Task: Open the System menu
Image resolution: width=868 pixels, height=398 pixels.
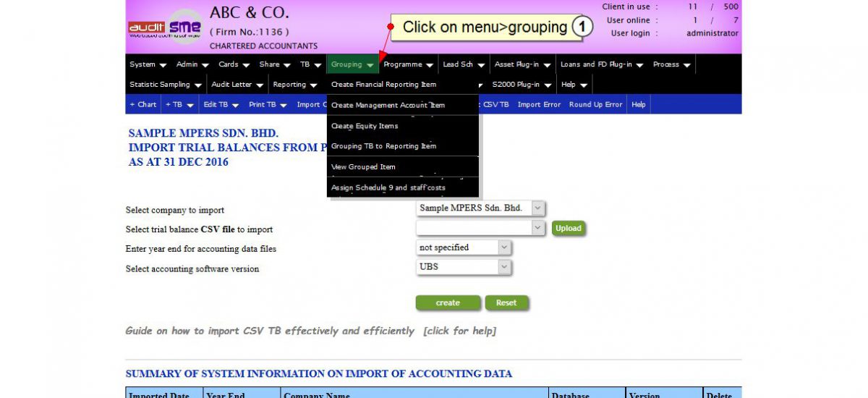Action: (x=148, y=64)
